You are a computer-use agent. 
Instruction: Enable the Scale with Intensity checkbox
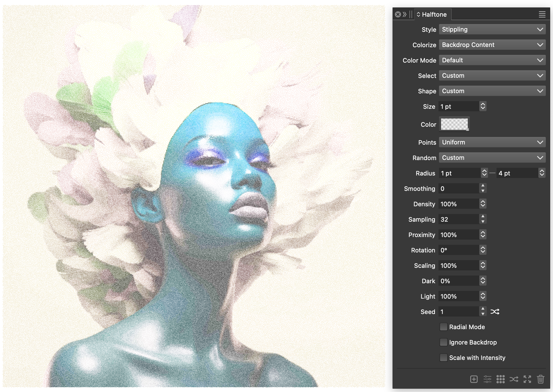443,358
